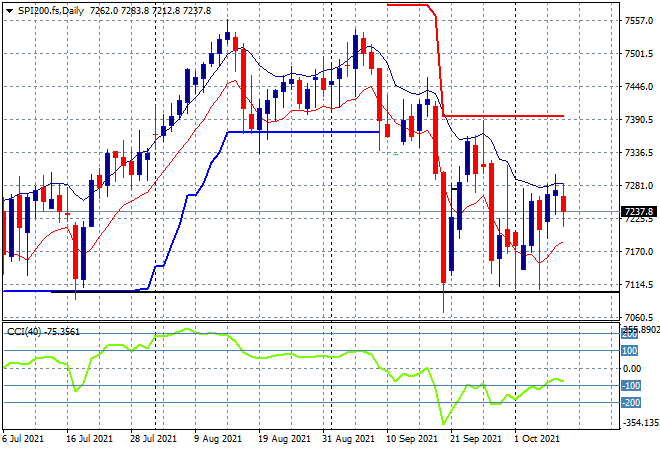
Task: Select the current price tag 7237.8
Action: [x=639, y=211]
